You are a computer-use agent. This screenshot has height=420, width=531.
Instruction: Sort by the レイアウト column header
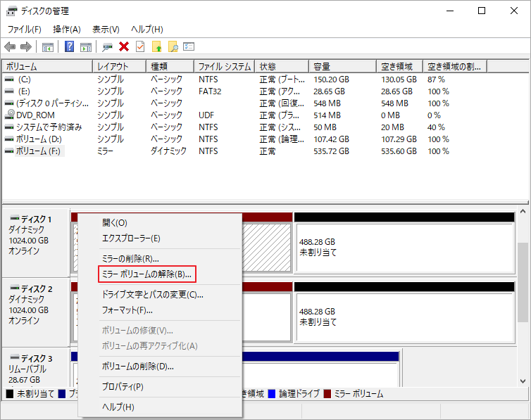point(120,67)
